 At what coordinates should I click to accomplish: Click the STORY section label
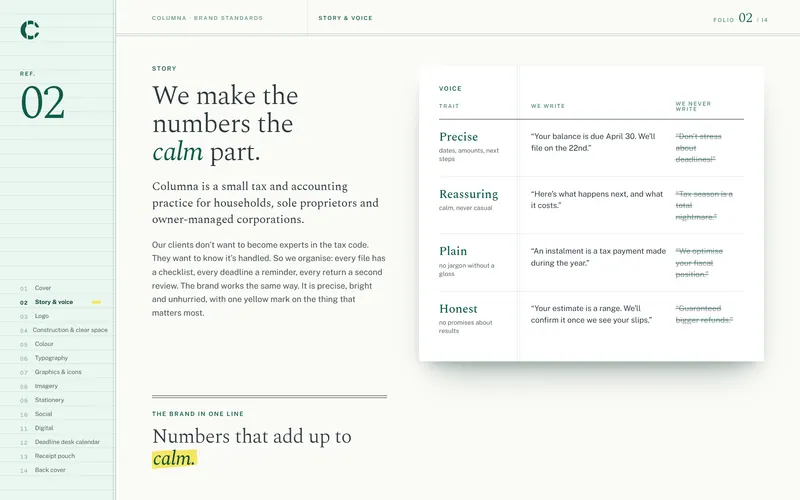[x=164, y=68]
